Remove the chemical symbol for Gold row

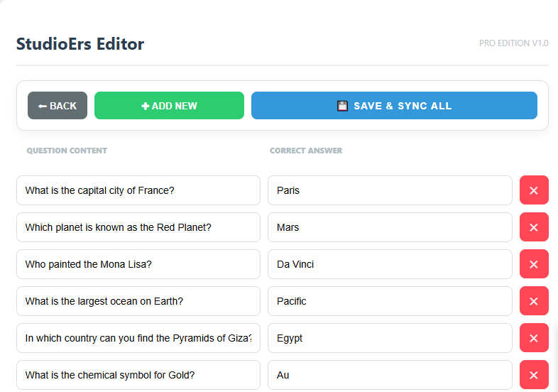[x=534, y=375]
